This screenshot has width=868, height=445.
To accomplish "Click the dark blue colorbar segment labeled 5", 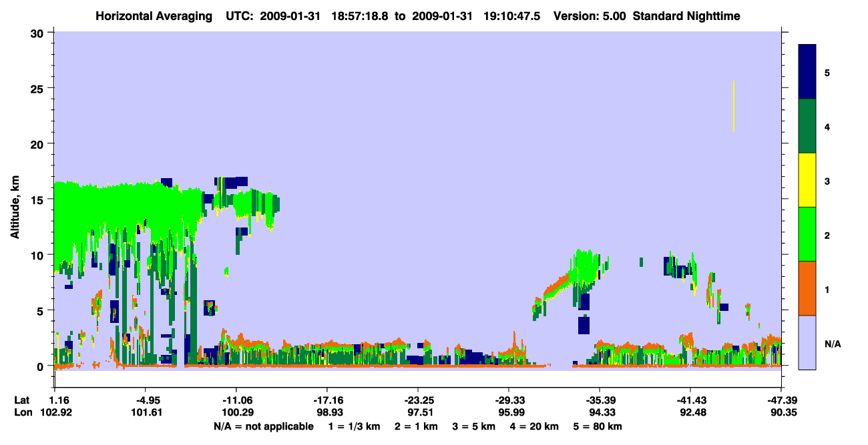I will pyautogui.click(x=807, y=72).
